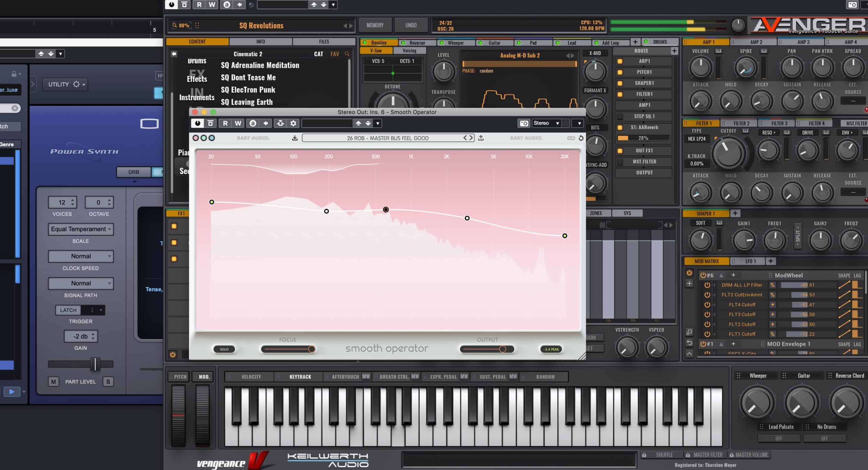Toggle SOLO button in Smooth Operator
The height and width of the screenshot is (470, 868).
click(x=224, y=349)
